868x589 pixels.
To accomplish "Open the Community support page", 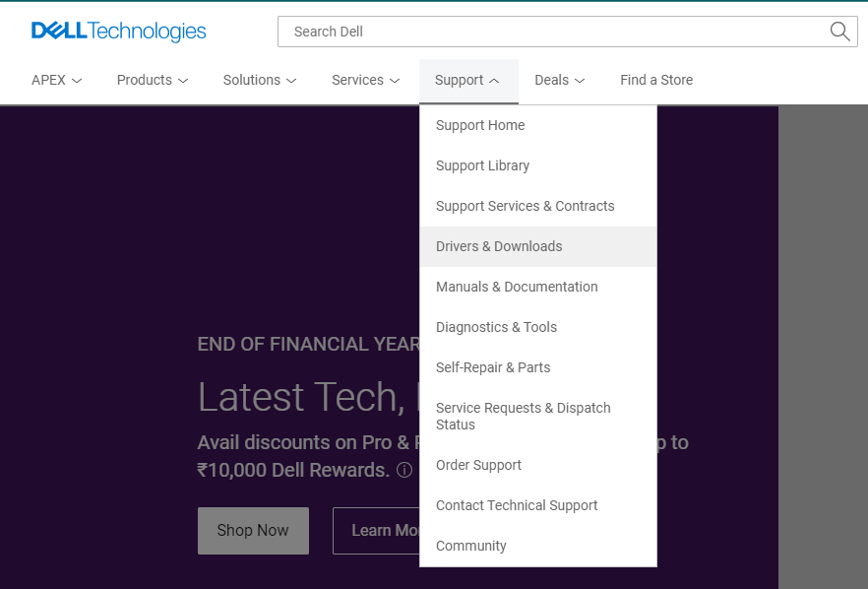I will point(470,546).
